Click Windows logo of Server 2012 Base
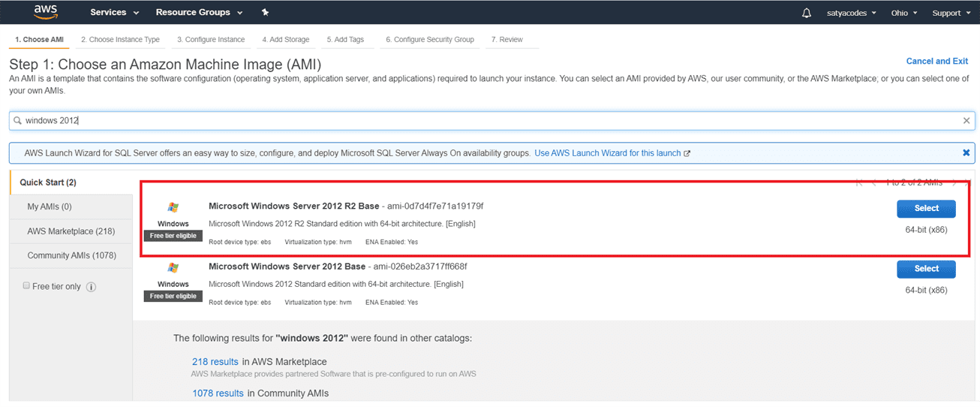This screenshot has height=407, width=980. (x=173, y=268)
